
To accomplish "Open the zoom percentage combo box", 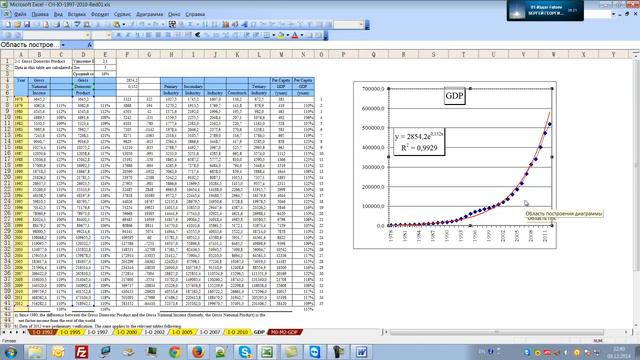I will pyautogui.click(x=348, y=24).
